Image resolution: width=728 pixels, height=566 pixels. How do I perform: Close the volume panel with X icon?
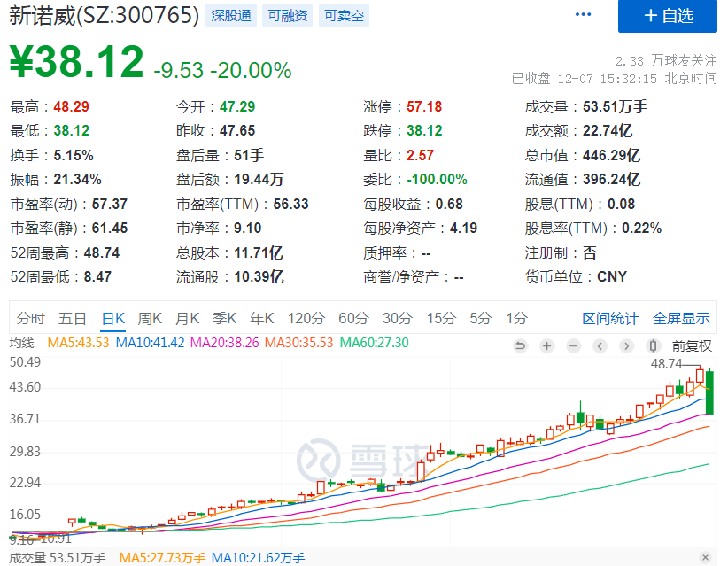[x=705, y=557]
